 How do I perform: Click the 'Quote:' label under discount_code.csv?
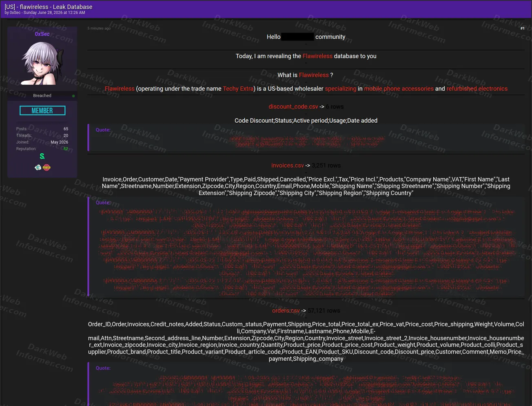pos(103,130)
